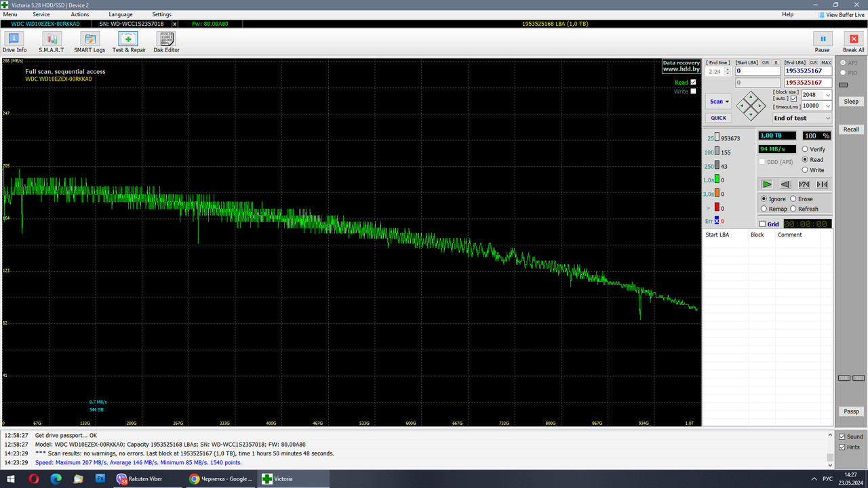Click the Start LBA input field
The image size is (868, 488).
point(757,70)
